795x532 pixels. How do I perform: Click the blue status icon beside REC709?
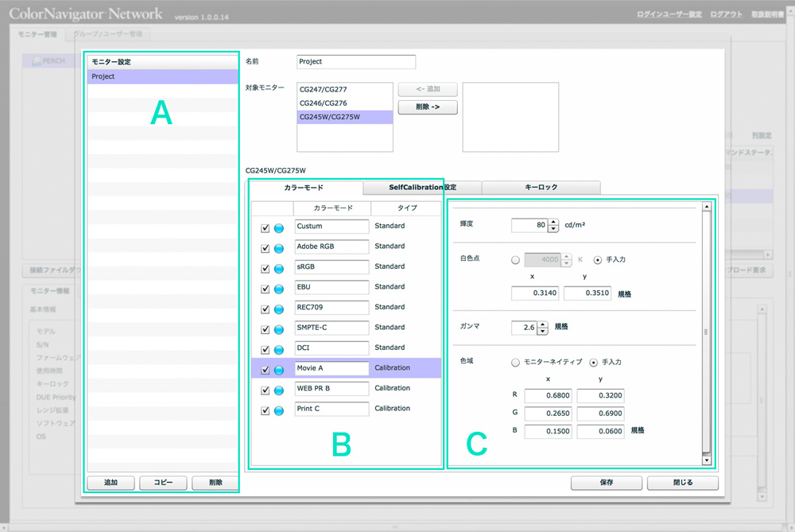[x=279, y=309]
